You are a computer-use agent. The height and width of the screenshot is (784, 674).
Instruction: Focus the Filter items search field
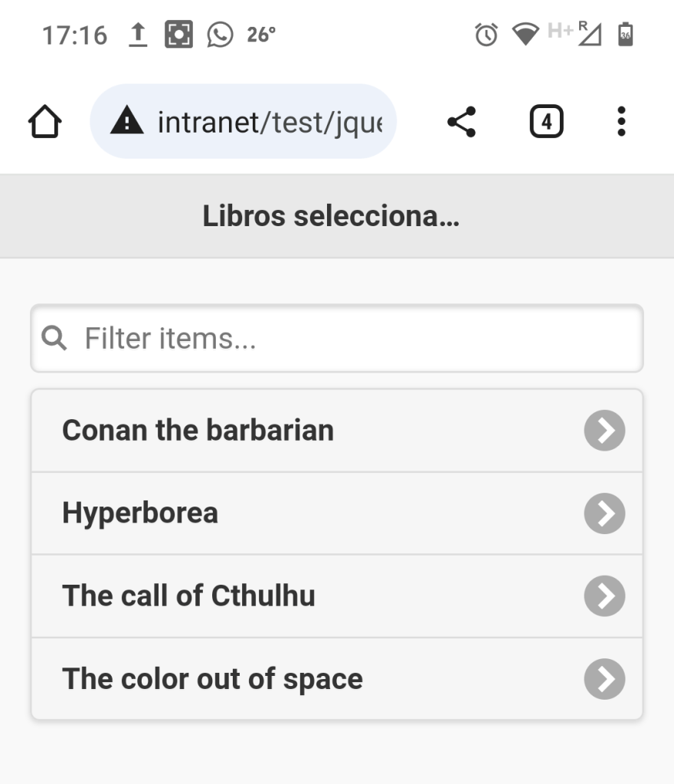click(352, 338)
